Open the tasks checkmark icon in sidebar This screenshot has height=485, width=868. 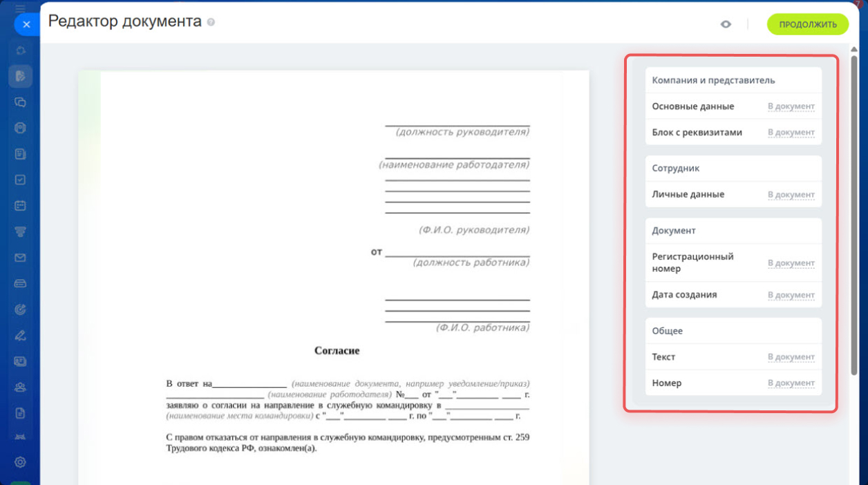click(20, 180)
